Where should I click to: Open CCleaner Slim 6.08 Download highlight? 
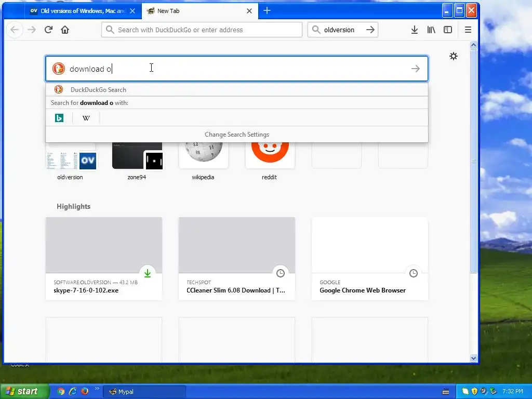coord(237,259)
